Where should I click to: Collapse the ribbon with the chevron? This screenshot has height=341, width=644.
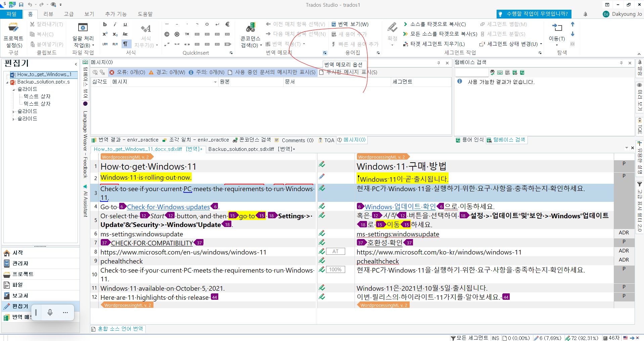639,54
